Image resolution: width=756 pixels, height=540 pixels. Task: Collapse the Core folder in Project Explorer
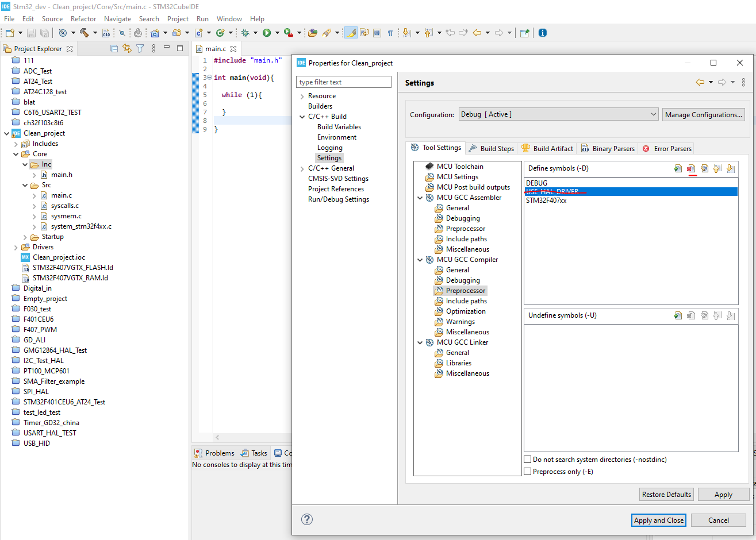point(16,153)
